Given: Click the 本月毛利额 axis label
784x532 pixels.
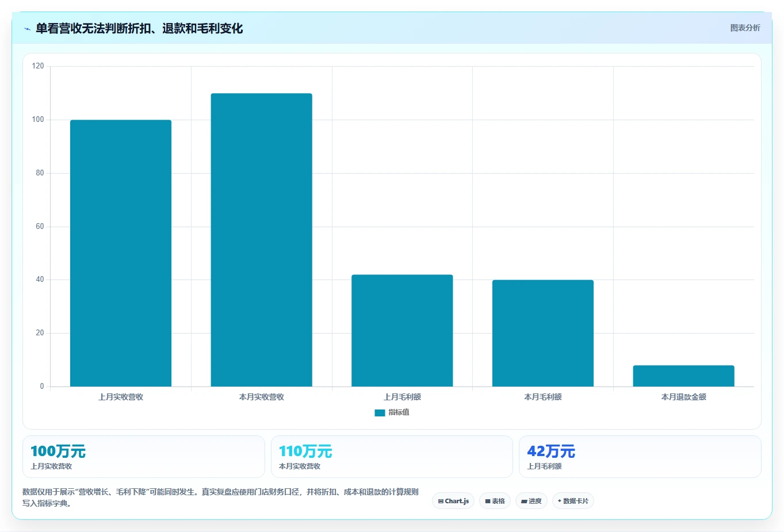Looking at the screenshot, I should click(543, 397).
